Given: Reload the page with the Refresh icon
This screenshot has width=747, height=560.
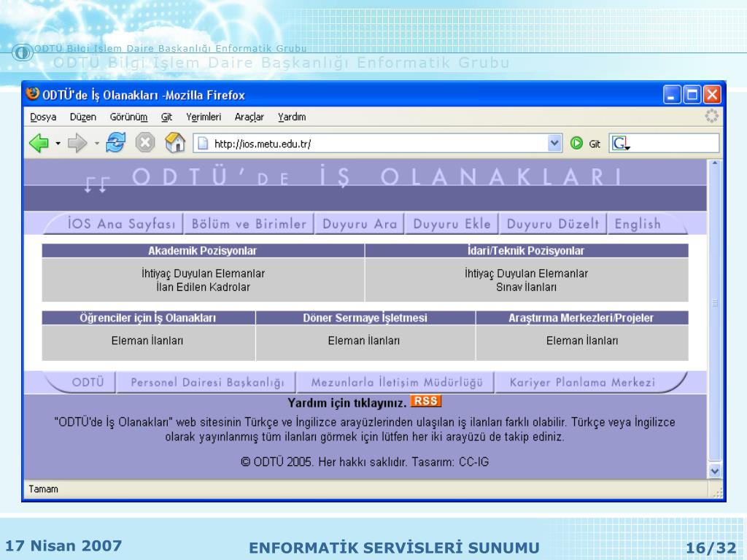Looking at the screenshot, I should (x=116, y=142).
